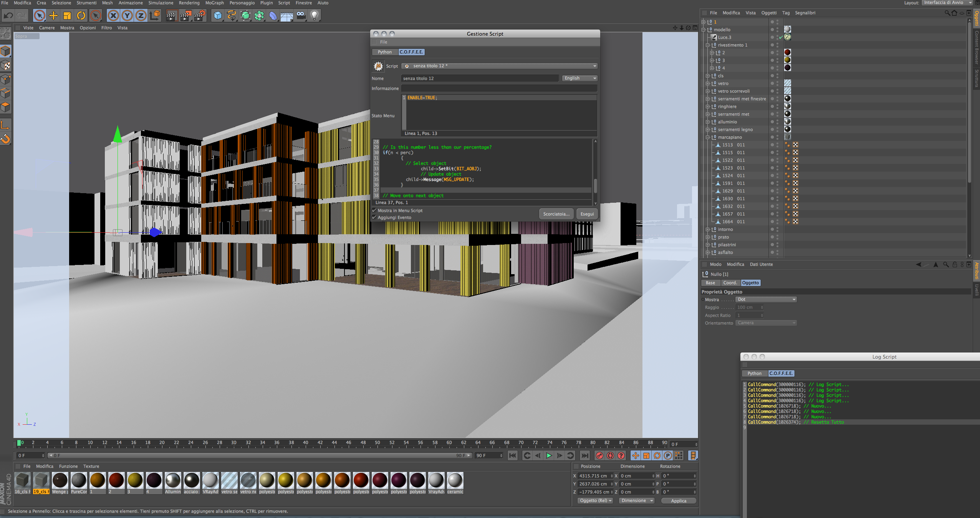Click the Scale tool icon
The image size is (980, 518).
67,16
